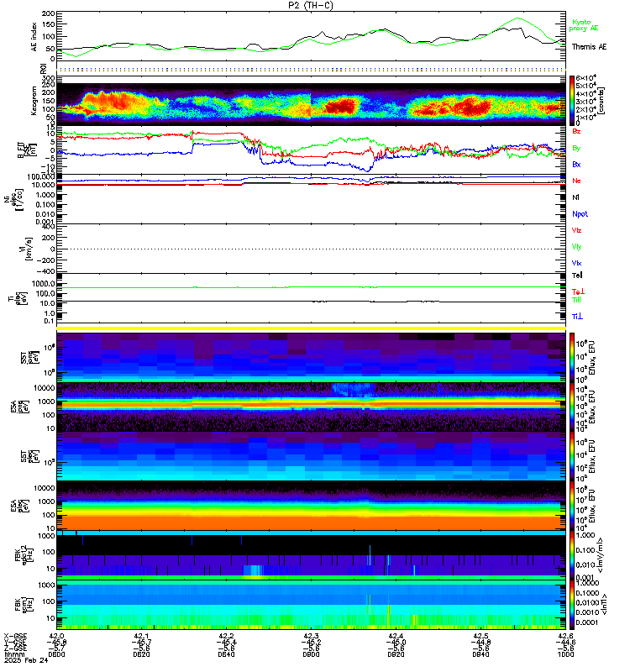Click the 0940 time tick label
Viewport: 630px width, 672px height.
pos(480,654)
